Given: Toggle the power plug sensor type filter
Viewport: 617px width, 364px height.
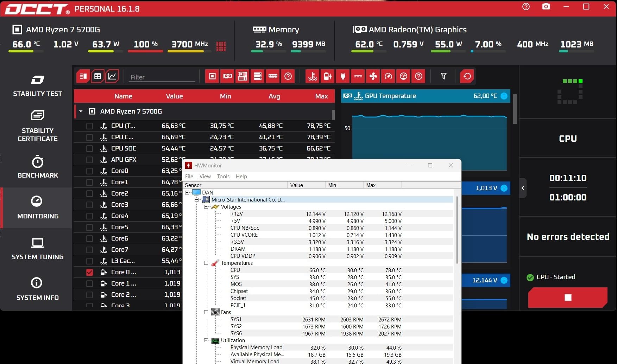Looking at the screenshot, I should pos(343,76).
